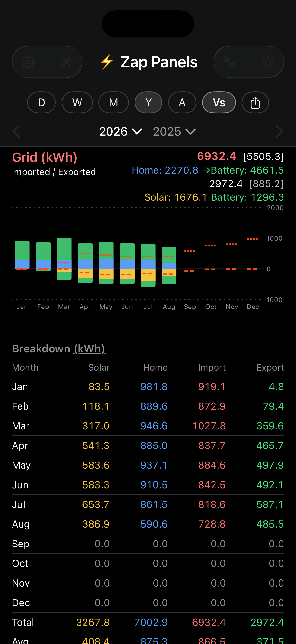Tap the August bar in chart
The height and width of the screenshot is (644, 296).
pos(169,265)
